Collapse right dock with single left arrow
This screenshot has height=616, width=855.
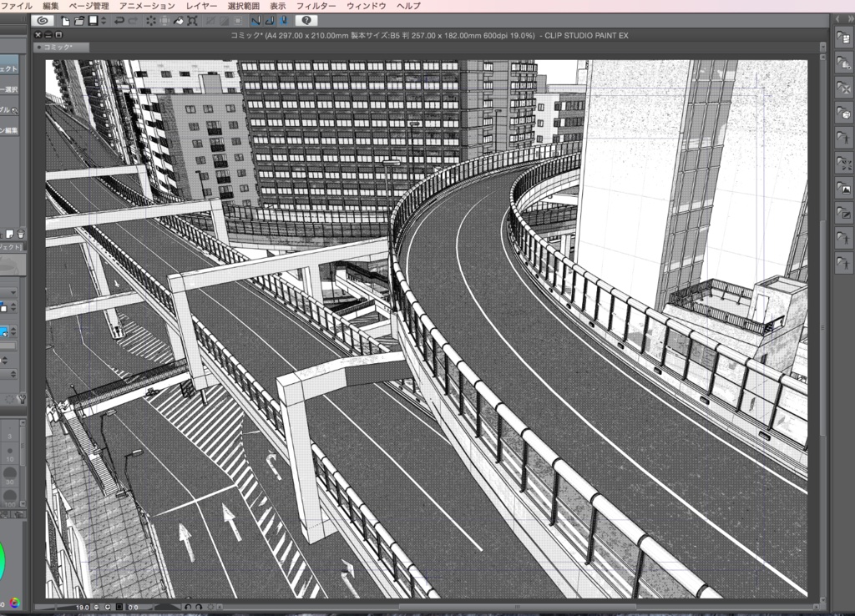click(838, 19)
